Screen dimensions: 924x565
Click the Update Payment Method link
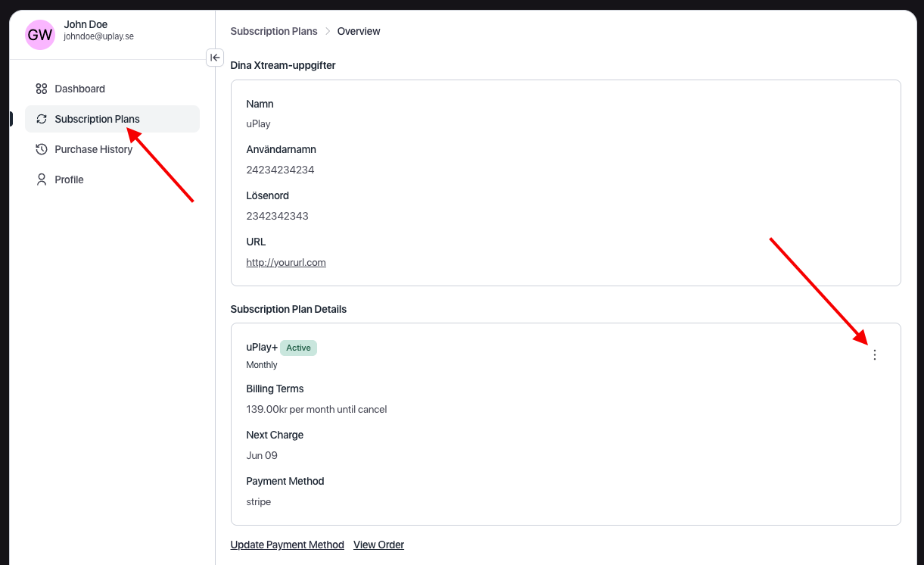click(x=288, y=545)
